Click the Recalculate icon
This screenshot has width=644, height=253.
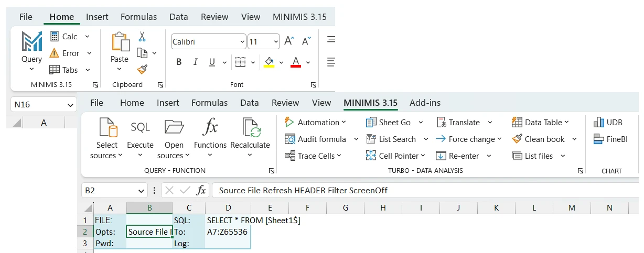250,128
